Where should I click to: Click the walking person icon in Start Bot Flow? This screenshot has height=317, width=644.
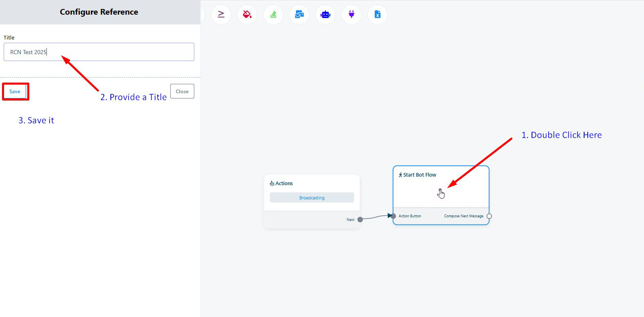tap(400, 175)
